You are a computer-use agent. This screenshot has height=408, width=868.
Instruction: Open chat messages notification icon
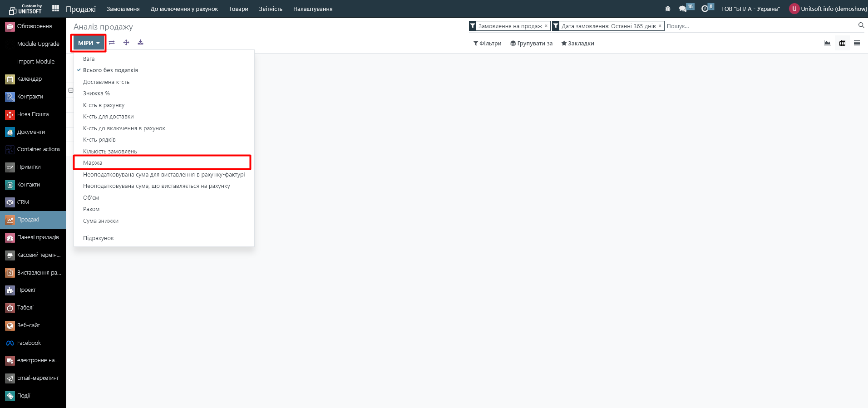[683, 9]
